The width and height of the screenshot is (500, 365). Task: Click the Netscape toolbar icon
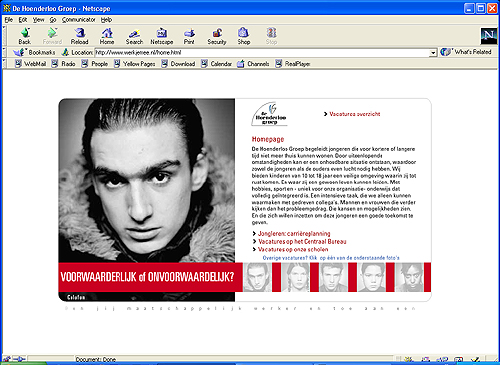[162, 36]
